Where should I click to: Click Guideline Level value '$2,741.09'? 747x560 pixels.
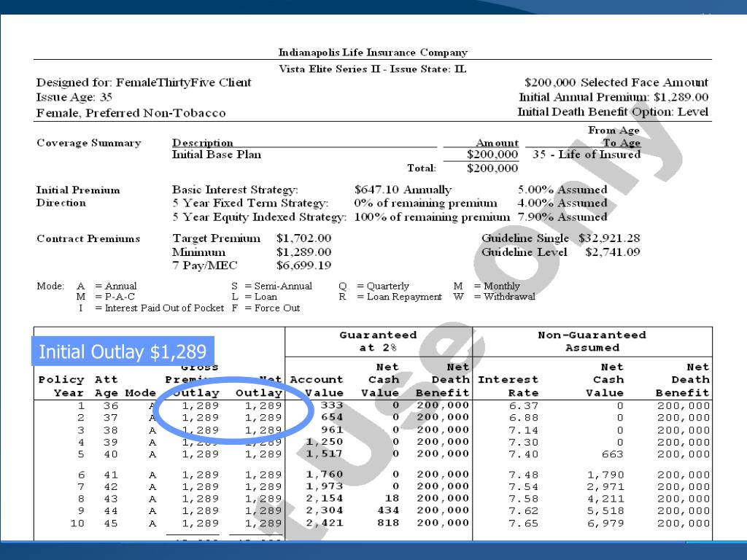[613, 252]
